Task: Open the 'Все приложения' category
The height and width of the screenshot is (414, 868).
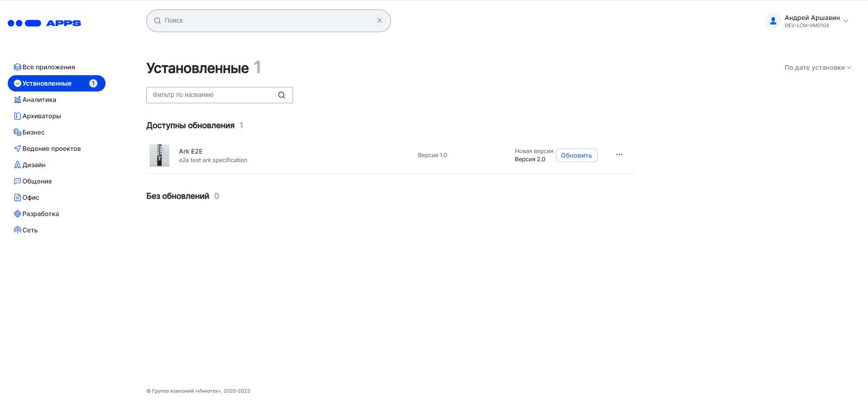Action: [x=48, y=67]
